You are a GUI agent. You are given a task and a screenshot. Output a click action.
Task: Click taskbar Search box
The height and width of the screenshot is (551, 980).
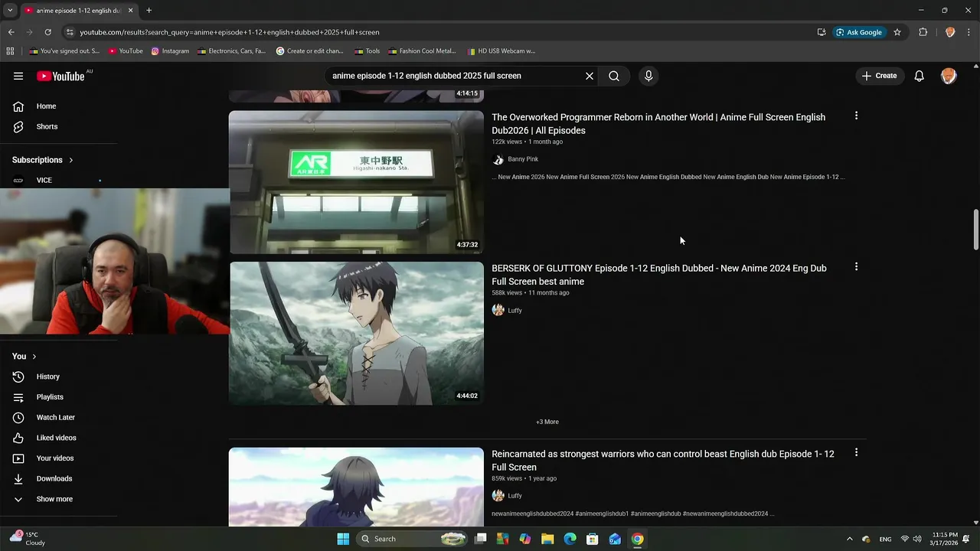413,539
